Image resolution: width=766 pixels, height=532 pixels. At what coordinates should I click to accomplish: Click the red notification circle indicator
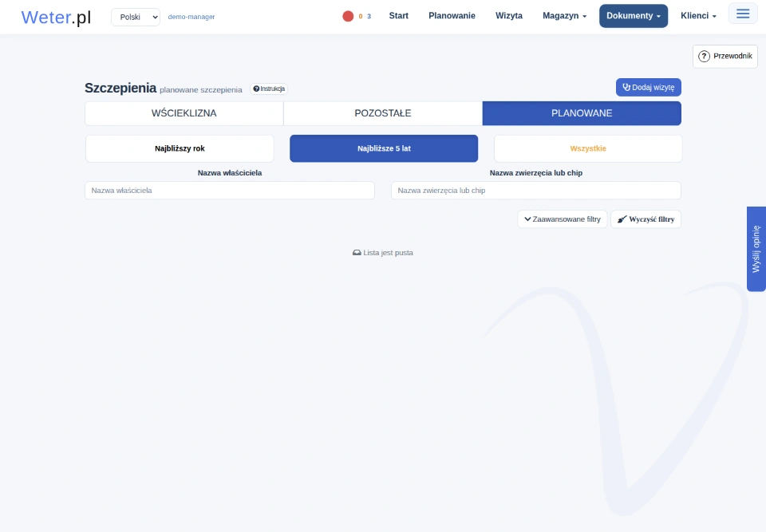click(x=348, y=16)
